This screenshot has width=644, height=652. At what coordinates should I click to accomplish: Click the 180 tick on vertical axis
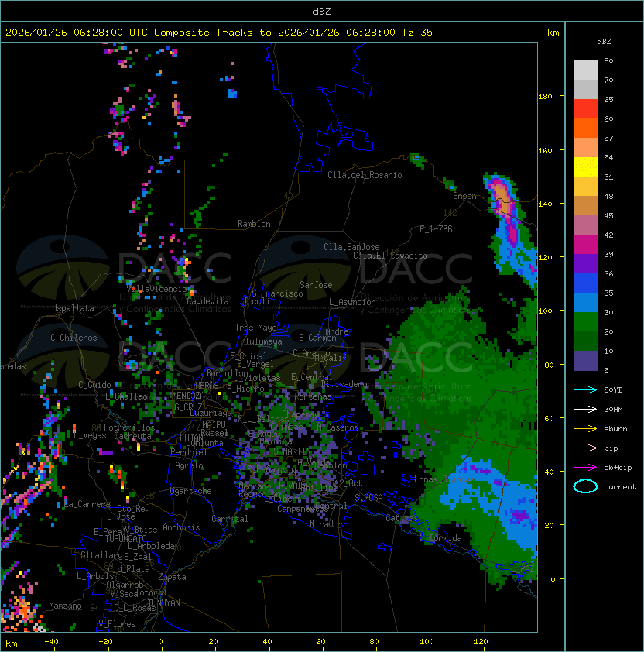[x=545, y=97]
